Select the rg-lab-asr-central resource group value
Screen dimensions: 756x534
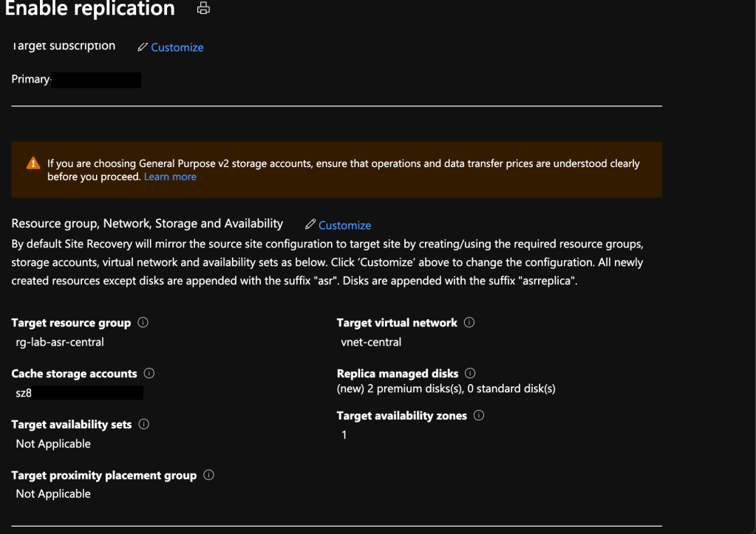60,342
